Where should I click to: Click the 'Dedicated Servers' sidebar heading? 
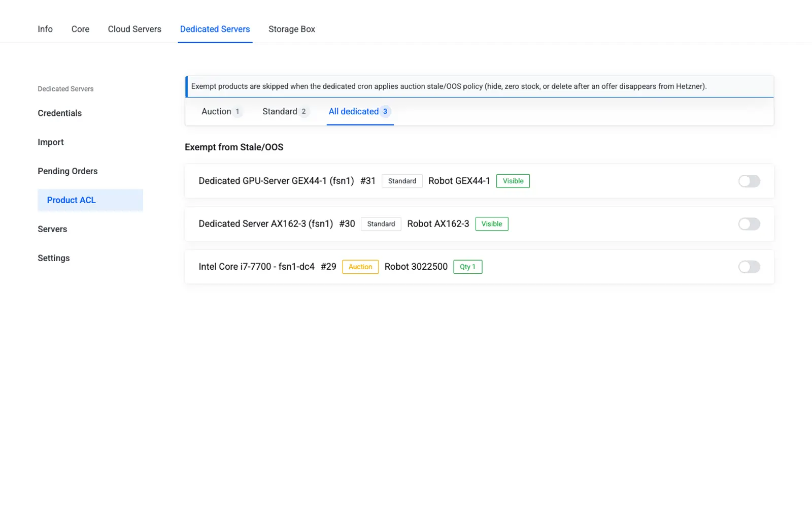[x=65, y=89]
